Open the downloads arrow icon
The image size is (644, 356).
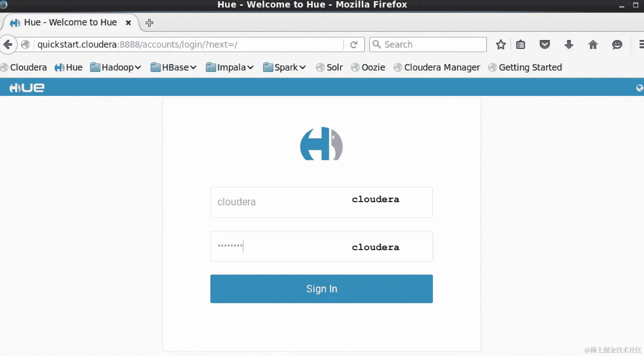point(569,45)
